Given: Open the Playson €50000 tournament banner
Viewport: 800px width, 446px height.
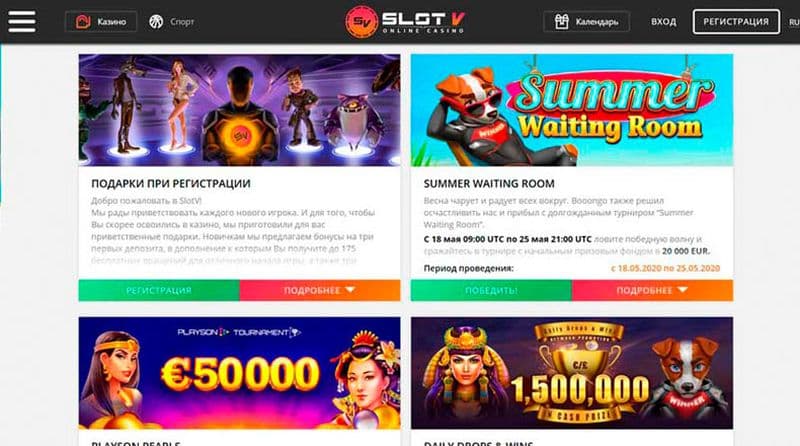Looking at the screenshot, I should click(239, 373).
